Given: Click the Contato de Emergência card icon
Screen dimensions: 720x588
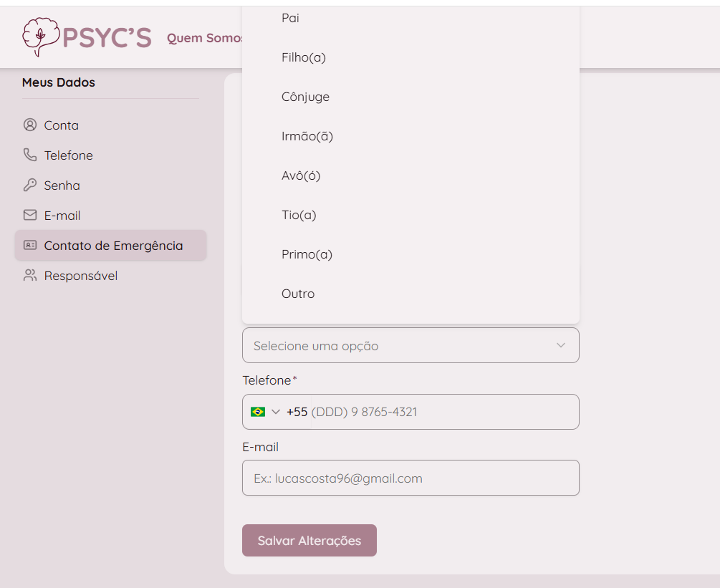Looking at the screenshot, I should pyautogui.click(x=30, y=246).
